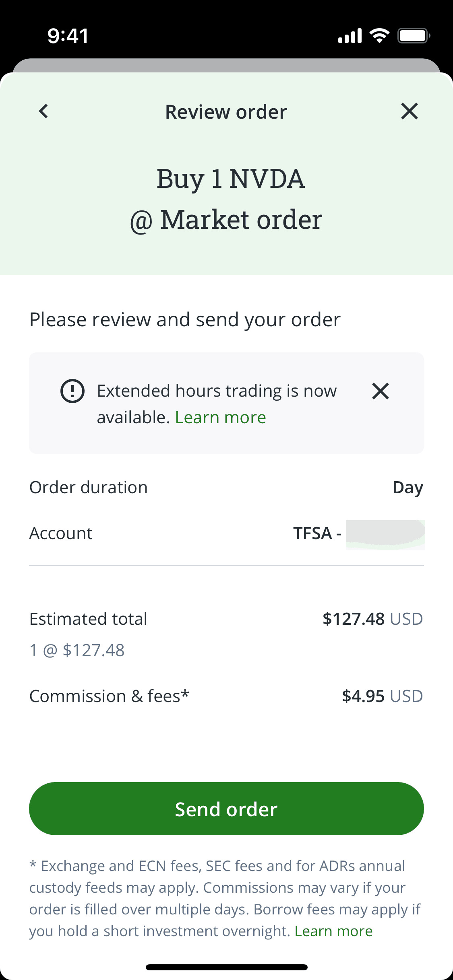Tap the Commission & fees label
Screen dimensions: 453x980
109,696
